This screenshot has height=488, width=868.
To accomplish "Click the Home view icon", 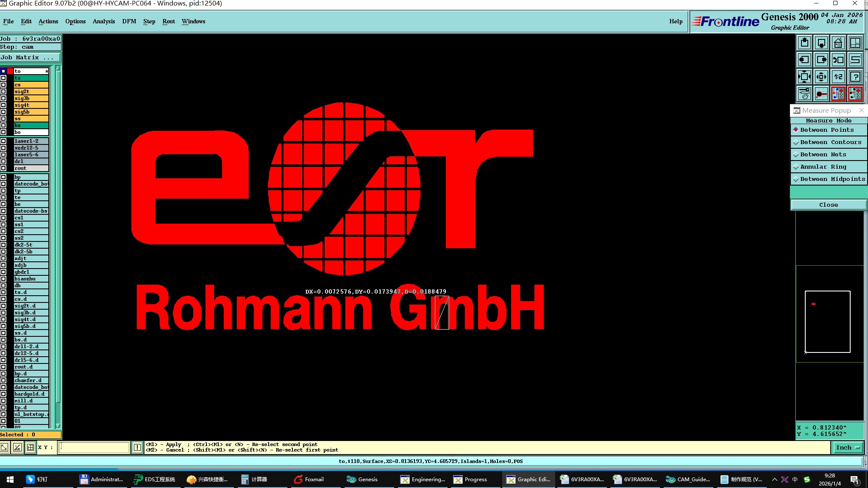I will pos(838,43).
